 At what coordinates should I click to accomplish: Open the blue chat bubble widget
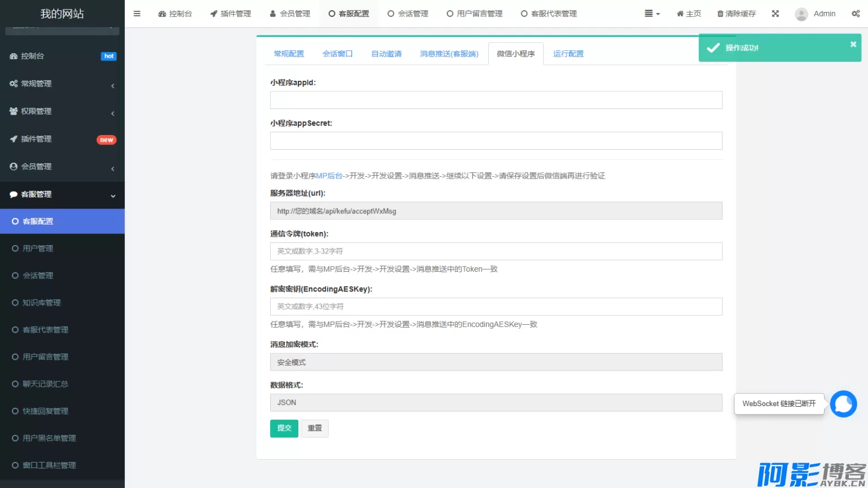tap(843, 404)
